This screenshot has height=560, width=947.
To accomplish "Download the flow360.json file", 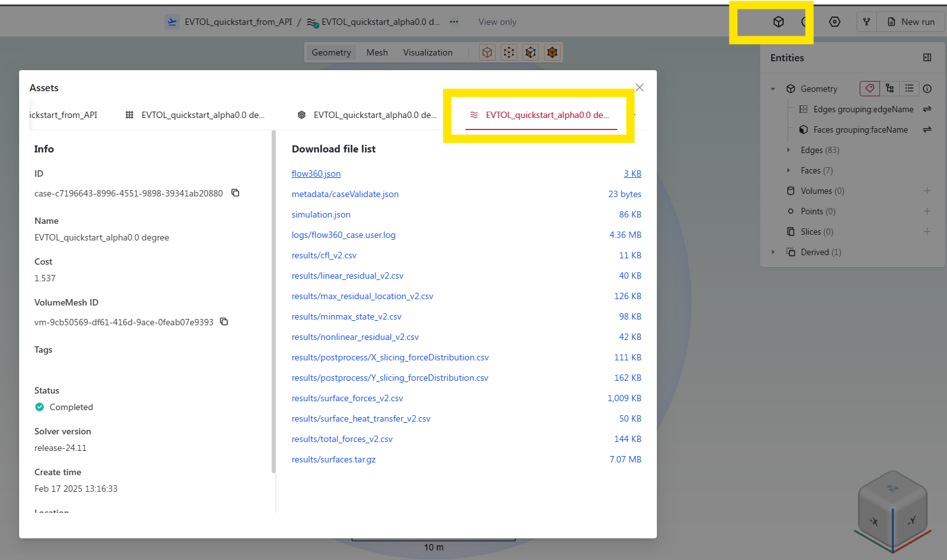I will click(x=316, y=173).
